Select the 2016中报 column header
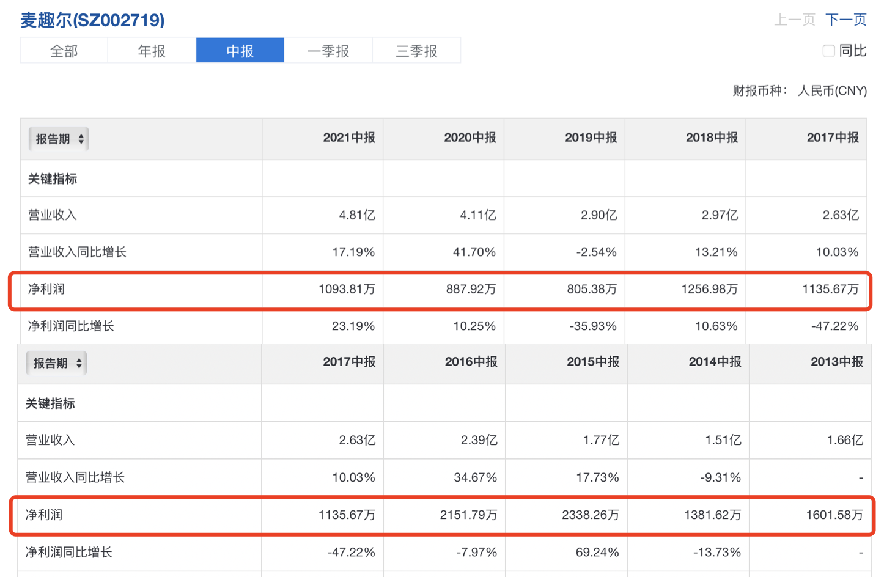 click(x=471, y=362)
